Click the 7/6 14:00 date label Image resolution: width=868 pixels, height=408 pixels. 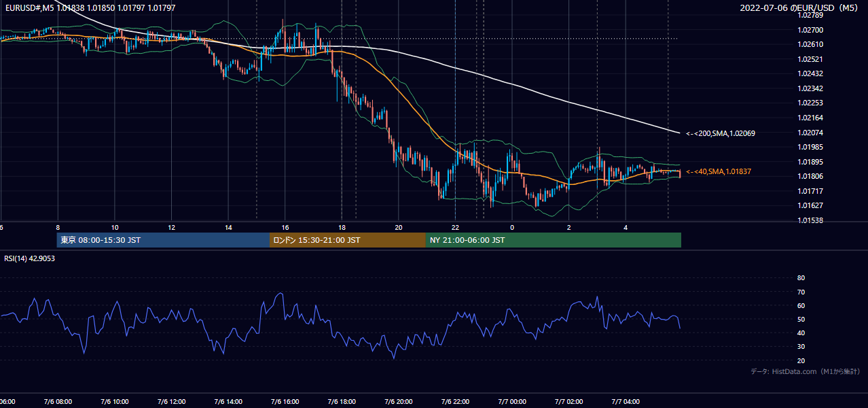[x=228, y=402]
